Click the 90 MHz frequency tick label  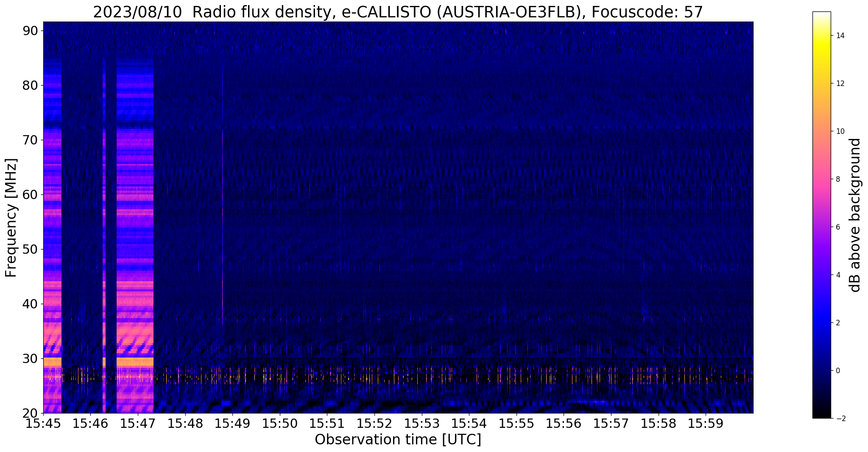point(30,31)
